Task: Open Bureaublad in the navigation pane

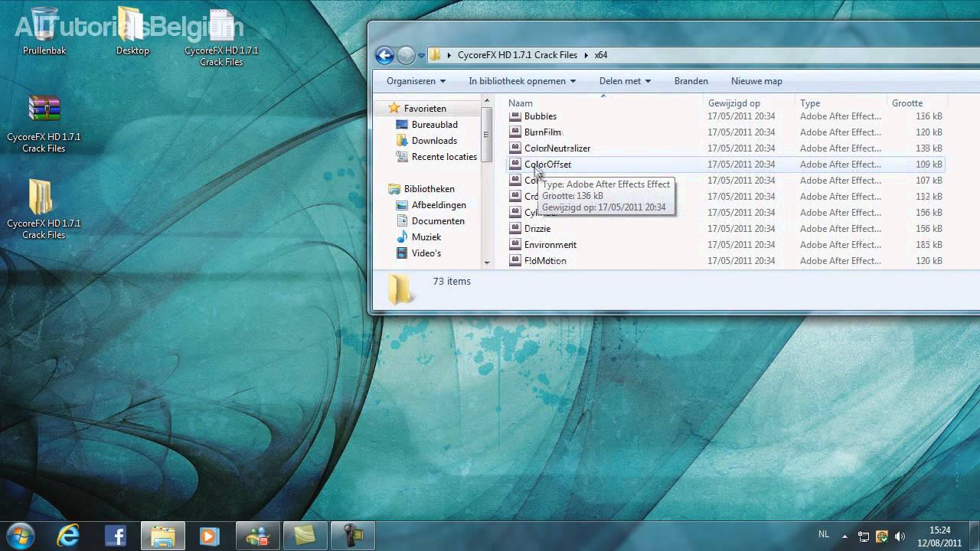Action: coord(435,125)
